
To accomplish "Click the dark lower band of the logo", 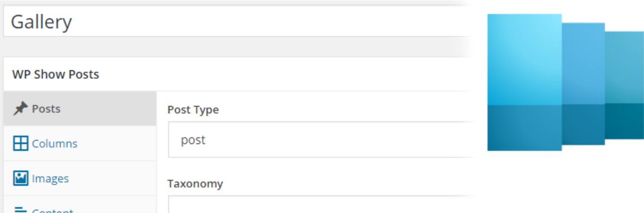I will pyautogui.click(x=524, y=128).
